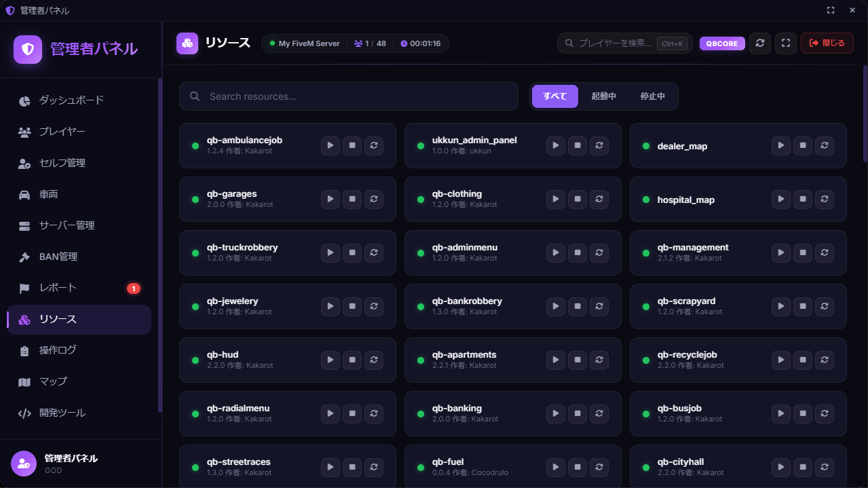Restart the qb-banking resource

(x=599, y=413)
